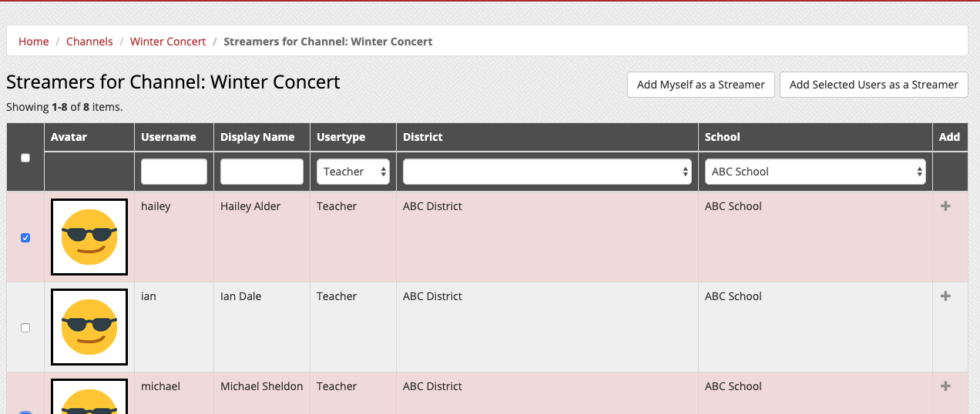This screenshot has height=414, width=980.
Task: Open the School filter set to ABC School
Action: click(815, 172)
